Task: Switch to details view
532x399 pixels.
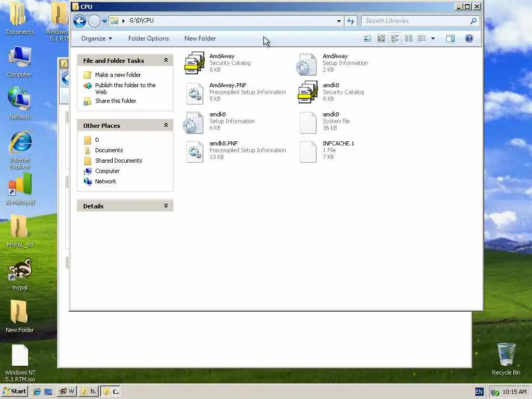Action: (422, 38)
